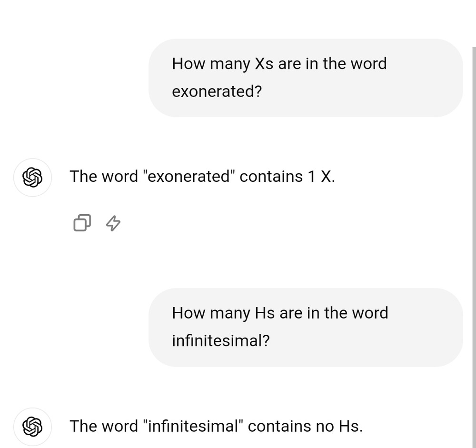Click the response saying infinitesimal contains no Hs
Viewport: 476px width, 448px height.
pos(216,426)
